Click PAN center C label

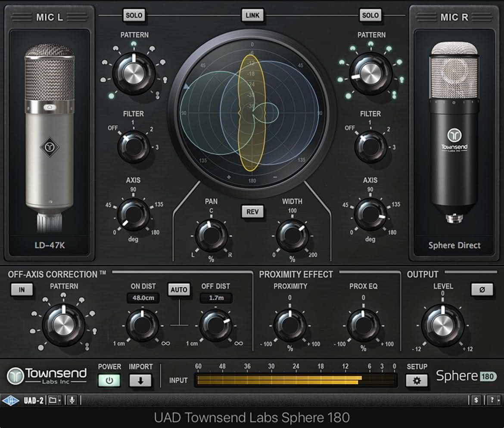pyautogui.click(x=211, y=211)
